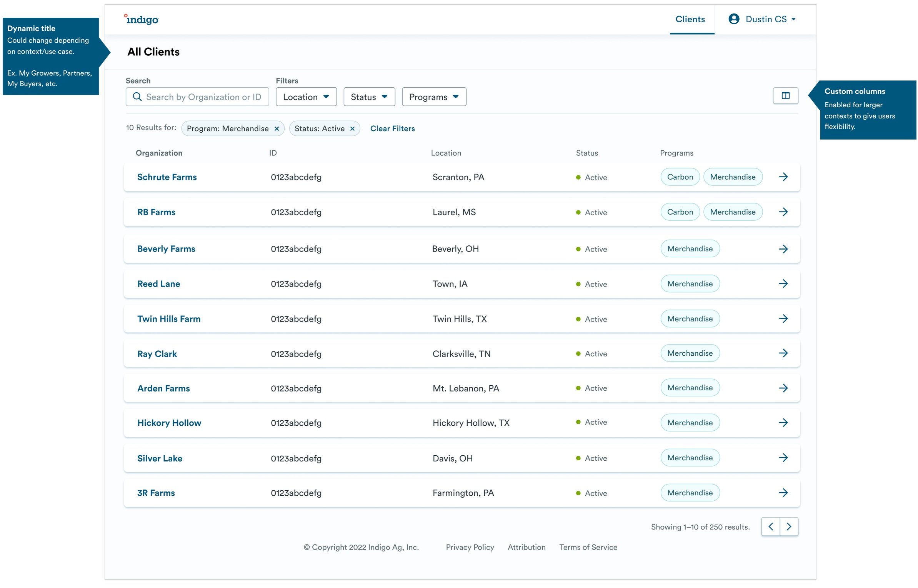Open Arden Farms organization link
The height and width of the screenshot is (588, 918).
tap(163, 389)
